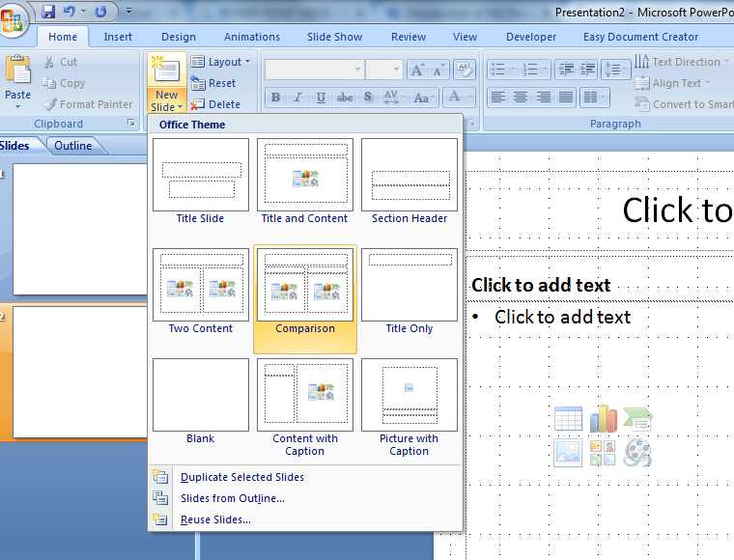Click the font color button
The image size is (734, 560).
tap(458, 98)
